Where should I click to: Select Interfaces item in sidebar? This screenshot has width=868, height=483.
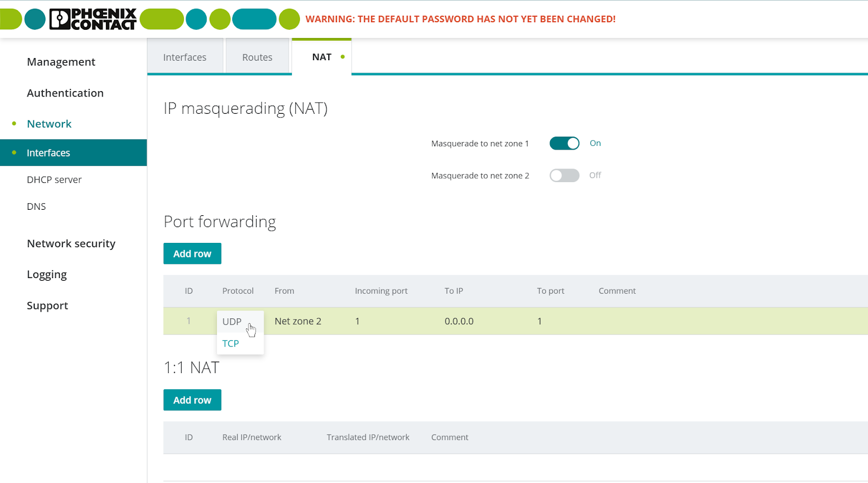coord(73,153)
